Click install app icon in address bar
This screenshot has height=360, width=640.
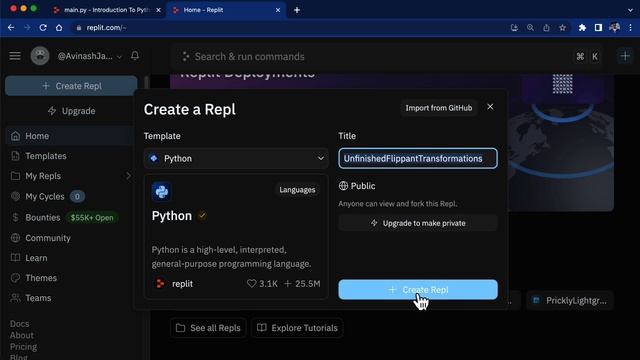point(514,28)
